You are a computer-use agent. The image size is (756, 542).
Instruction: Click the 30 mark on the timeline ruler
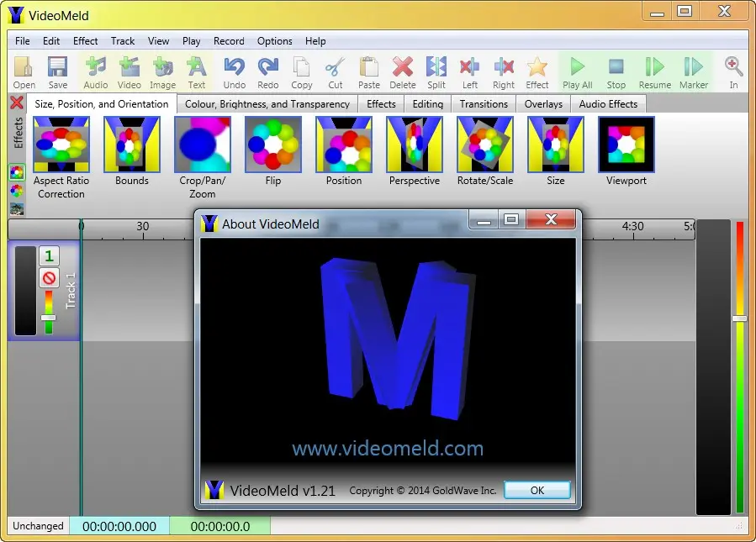tap(143, 226)
